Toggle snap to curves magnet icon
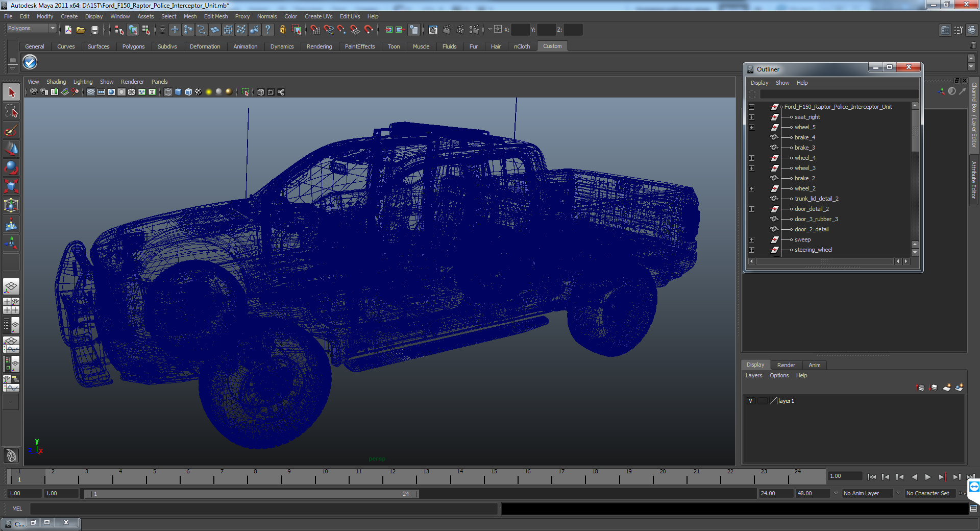 pyautogui.click(x=328, y=30)
